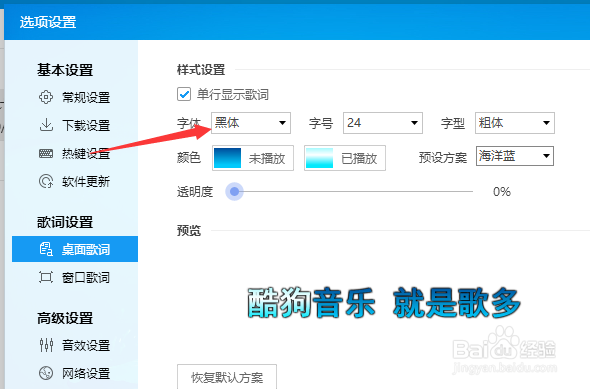Click the keyboard icon beside 热键设置
Image resolution: width=590 pixels, height=389 pixels.
coord(46,153)
